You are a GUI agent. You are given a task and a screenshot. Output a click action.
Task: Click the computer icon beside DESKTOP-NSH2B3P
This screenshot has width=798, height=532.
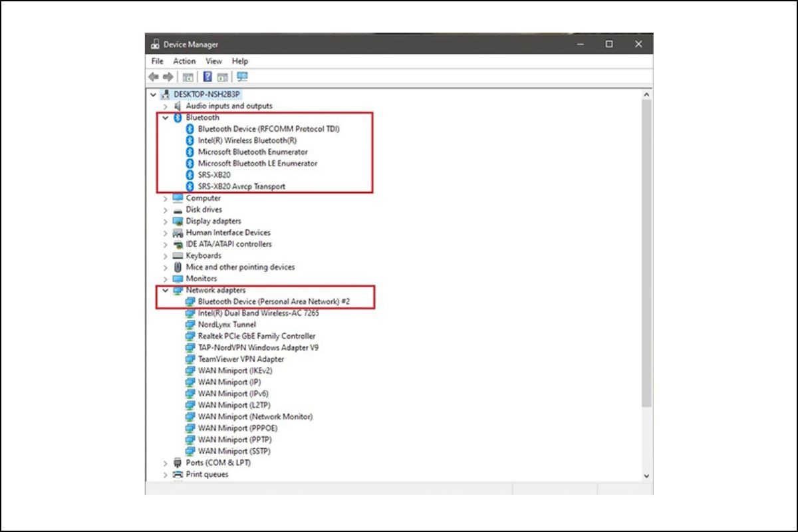point(166,94)
